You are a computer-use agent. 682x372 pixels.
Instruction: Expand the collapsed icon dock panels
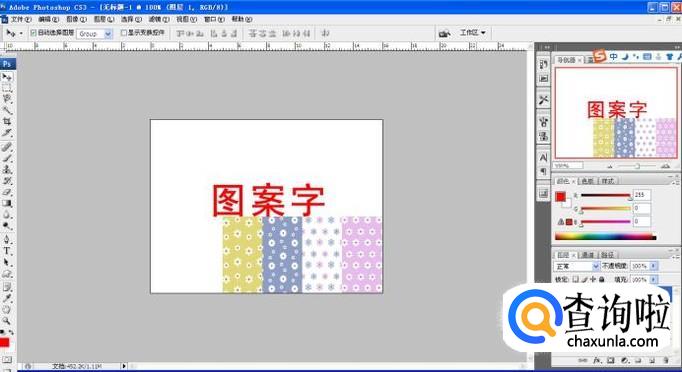click(x=546, y=47)
